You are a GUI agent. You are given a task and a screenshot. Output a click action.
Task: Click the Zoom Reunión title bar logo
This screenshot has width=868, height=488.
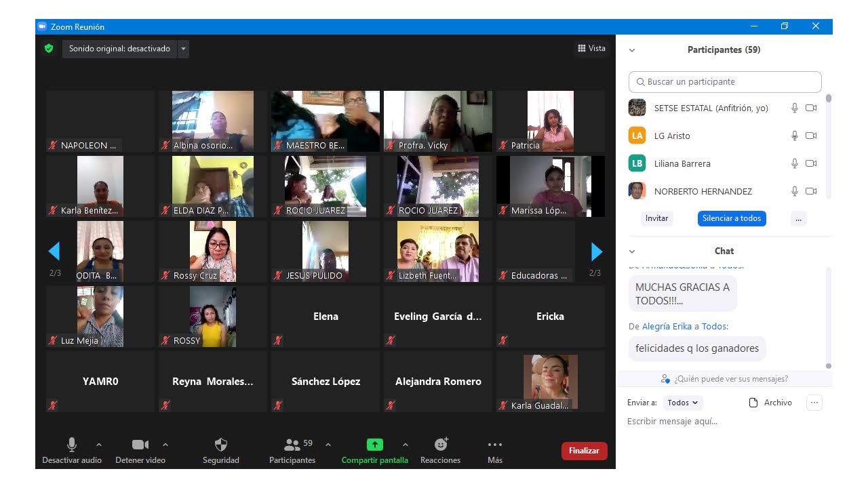pos(42,26)
